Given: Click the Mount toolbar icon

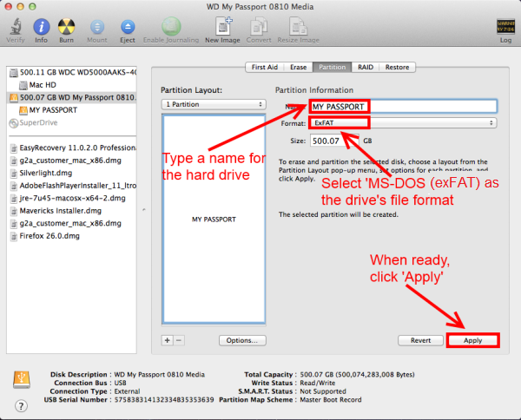Looking at the screenshot, I should point(97,27).
